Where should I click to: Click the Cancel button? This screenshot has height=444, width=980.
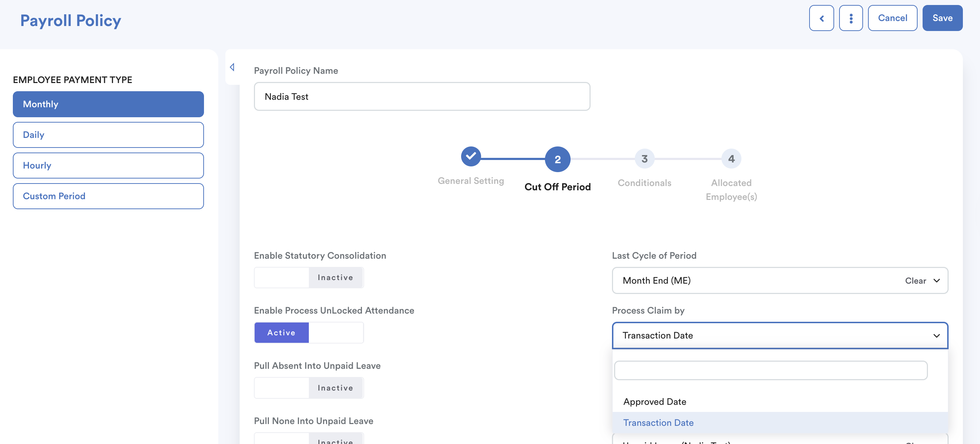click(x=892, y=18)
